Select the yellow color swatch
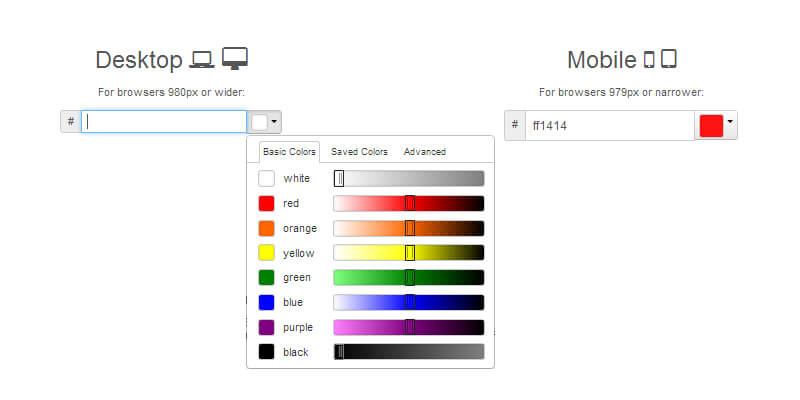 coord(266,253)
